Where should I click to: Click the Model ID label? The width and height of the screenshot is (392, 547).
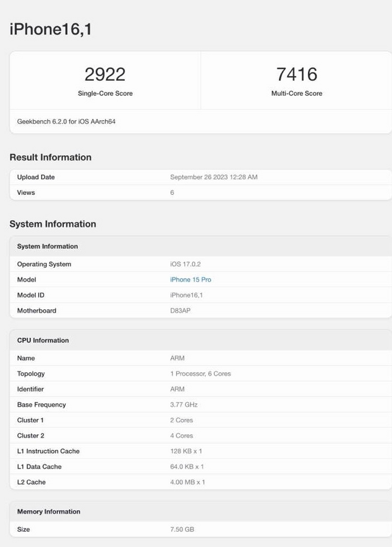(x=31, y=295)
